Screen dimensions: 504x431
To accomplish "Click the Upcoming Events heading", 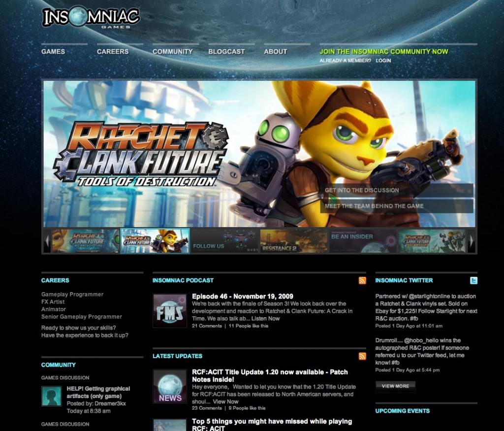I will click(403, 411).
